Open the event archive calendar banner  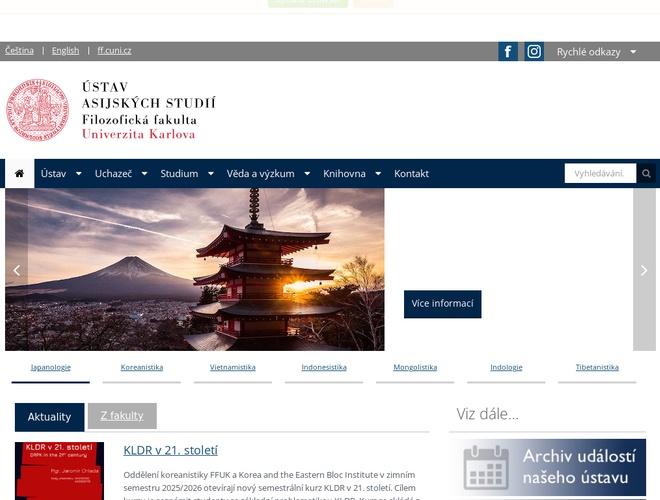pyautogui.click(x=547, y=467)
